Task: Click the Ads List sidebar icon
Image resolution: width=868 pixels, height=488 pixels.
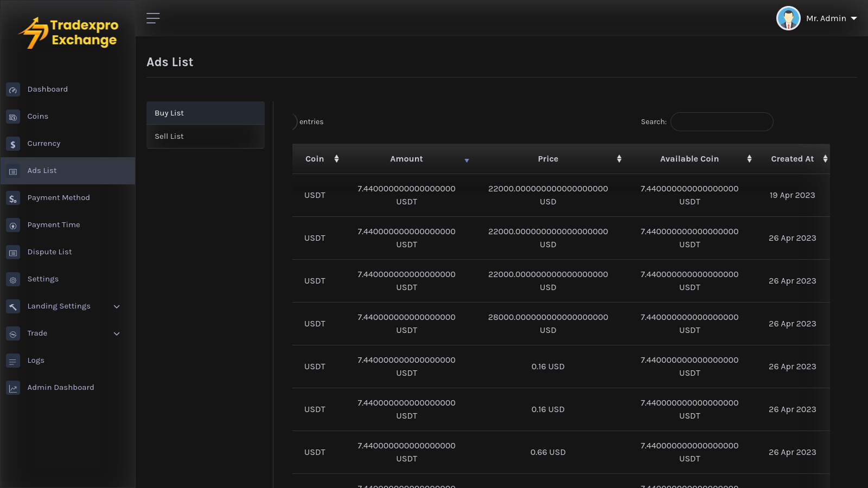Action: pos(13,171)
